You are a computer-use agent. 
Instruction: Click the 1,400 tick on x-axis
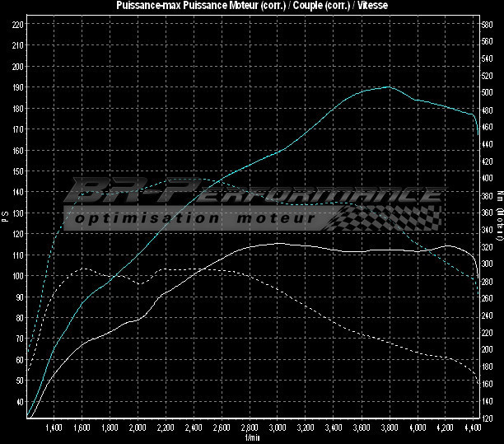[54, 428]
